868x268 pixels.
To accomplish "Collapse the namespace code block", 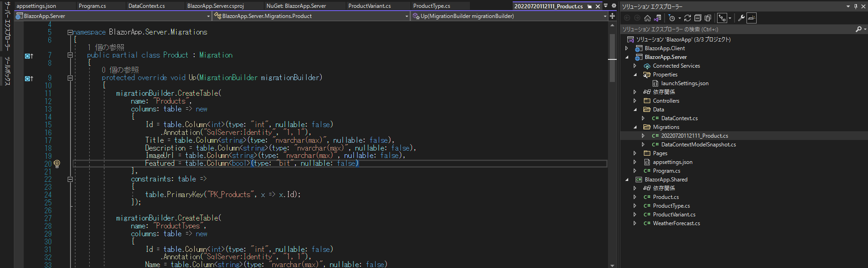I will point(70,32).
